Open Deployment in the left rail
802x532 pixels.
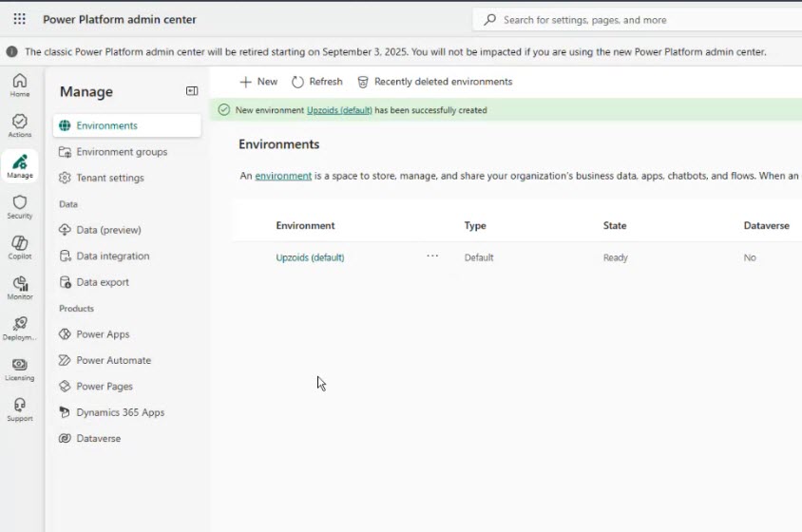(20, 329)
